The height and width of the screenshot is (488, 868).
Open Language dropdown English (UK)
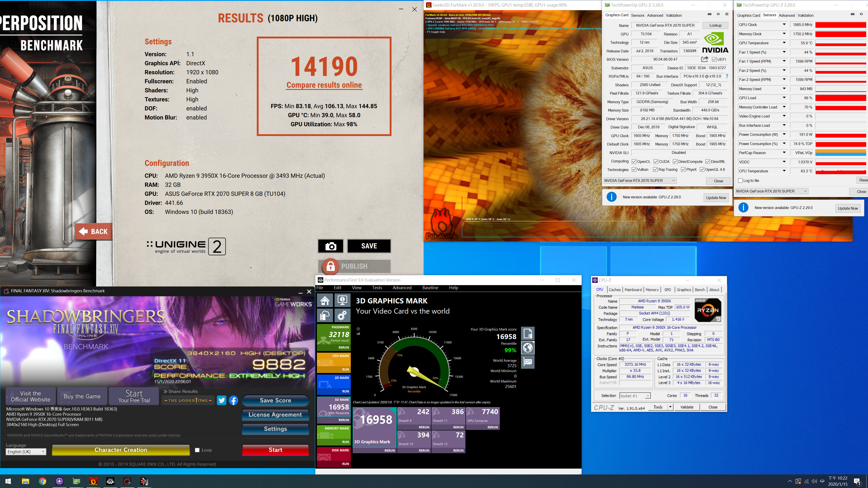[x=26, y=452]
